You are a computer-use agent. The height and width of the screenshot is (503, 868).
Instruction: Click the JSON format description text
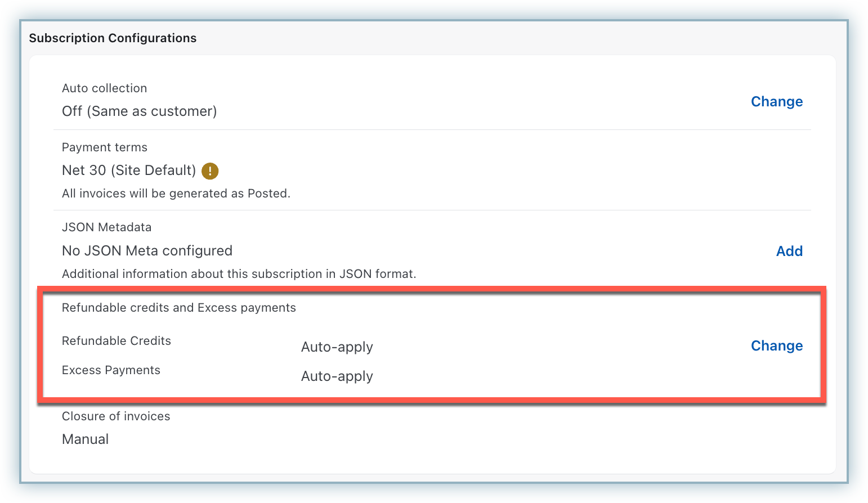pyautogui.click(x=239, y=274)
